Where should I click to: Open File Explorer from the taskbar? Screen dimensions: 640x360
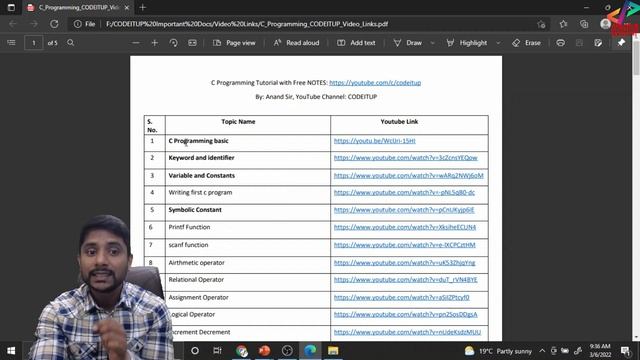pos(333,351)
